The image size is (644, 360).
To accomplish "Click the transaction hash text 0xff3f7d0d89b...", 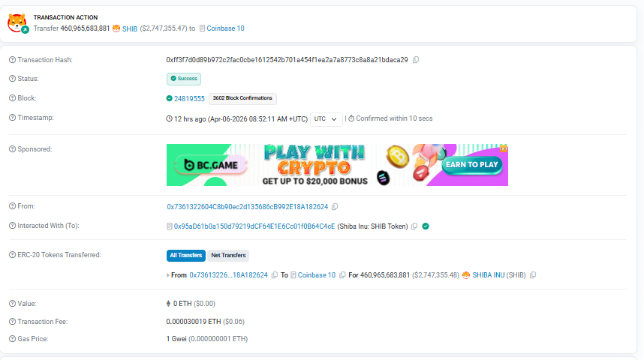I will (287, 60).
